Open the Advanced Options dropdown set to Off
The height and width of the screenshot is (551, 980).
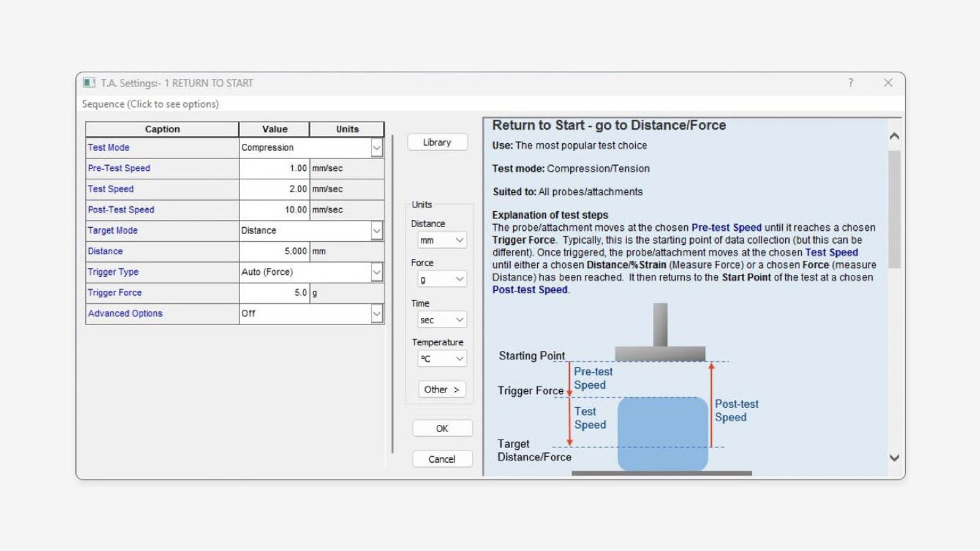[x=378, y=313]
